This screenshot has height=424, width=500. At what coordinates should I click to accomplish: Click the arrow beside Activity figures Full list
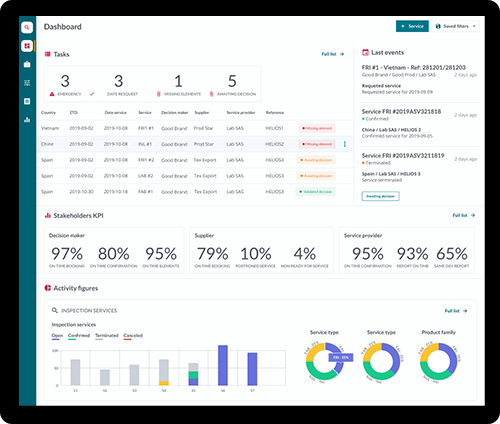tap(465, 311)
